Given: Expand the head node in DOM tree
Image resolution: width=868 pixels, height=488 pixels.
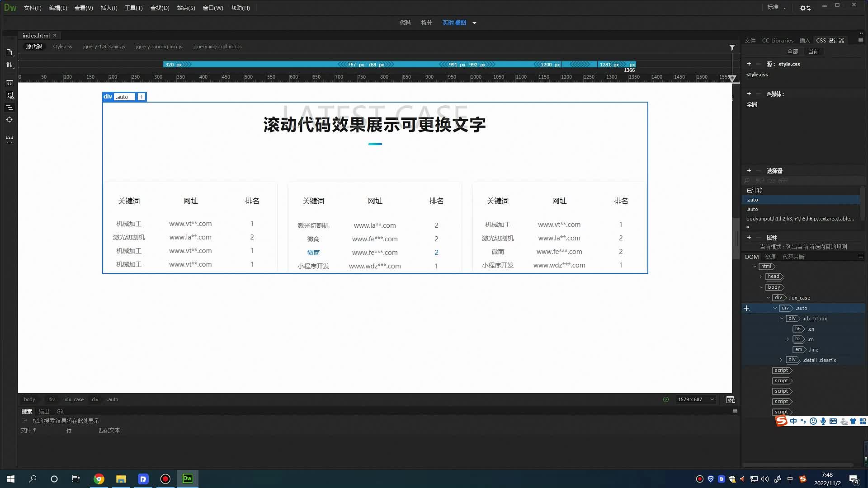Looking at the screenshot, I should (x=761, y=277).
